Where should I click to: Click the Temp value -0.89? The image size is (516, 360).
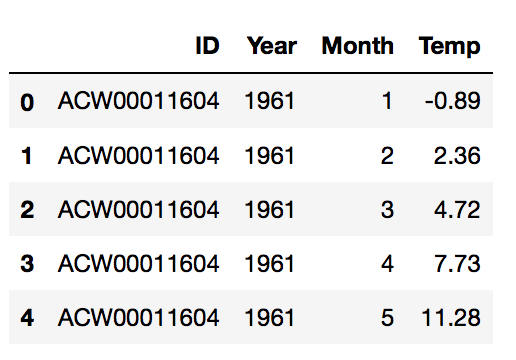pyautogui.click(x=453, y=101)
